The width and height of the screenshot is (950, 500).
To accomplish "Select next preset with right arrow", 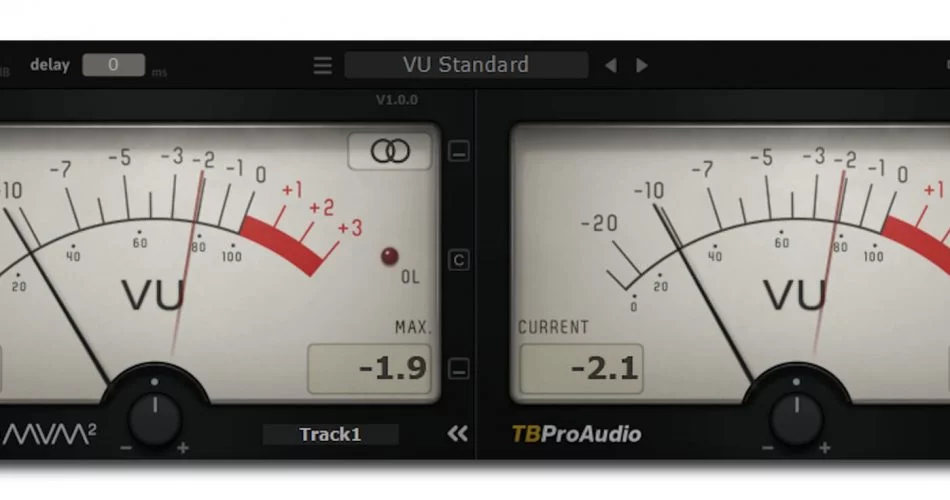I will [x=642, y=65].
